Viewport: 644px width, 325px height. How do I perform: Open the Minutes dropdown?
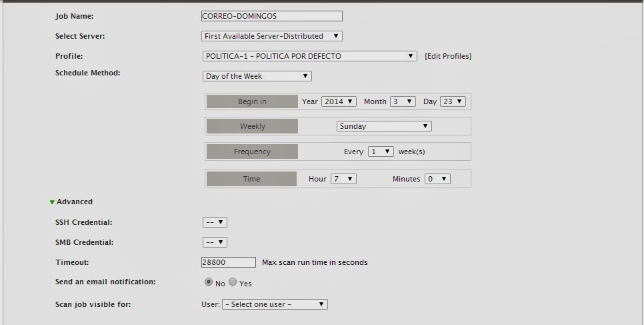coord(437,179)
